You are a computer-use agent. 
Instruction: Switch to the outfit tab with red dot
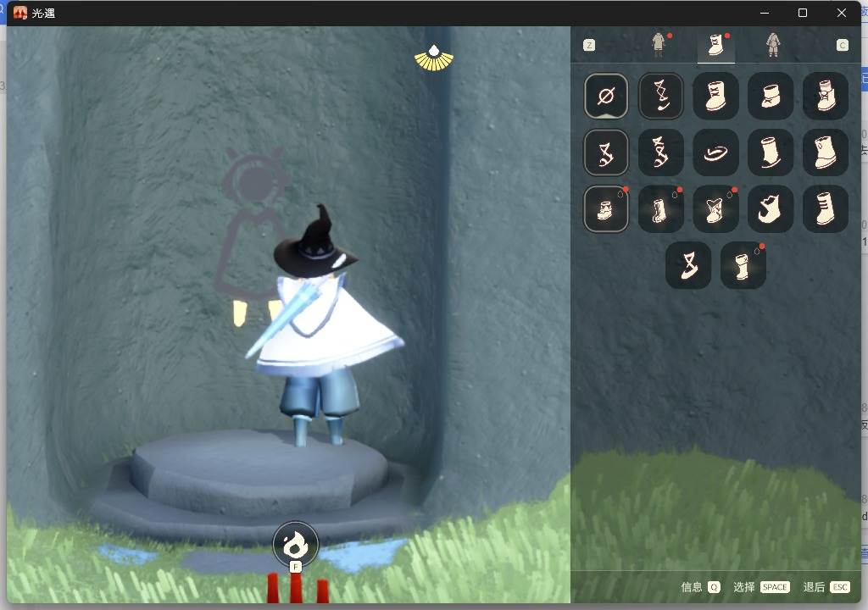pos(659,45)
